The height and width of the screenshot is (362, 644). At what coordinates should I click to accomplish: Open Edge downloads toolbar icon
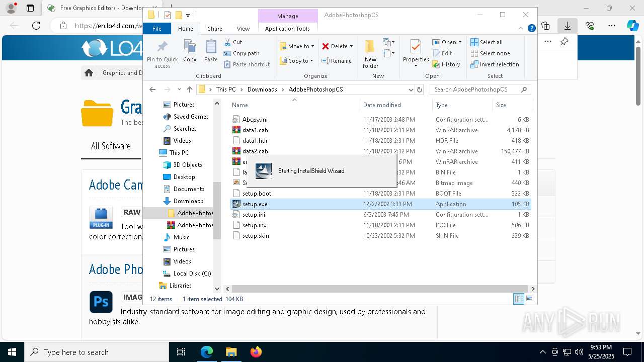tap(568, 26)
